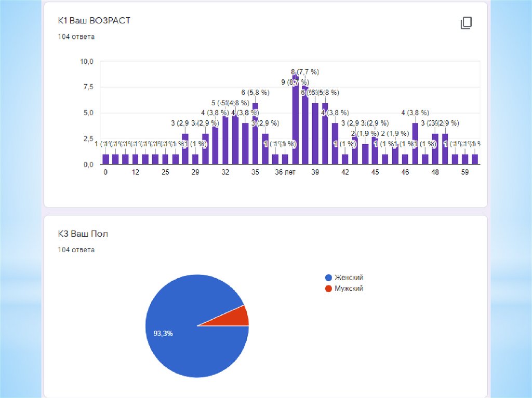Select the Женский legend label
The image size is (532, 398).
[x=349, y=278]
